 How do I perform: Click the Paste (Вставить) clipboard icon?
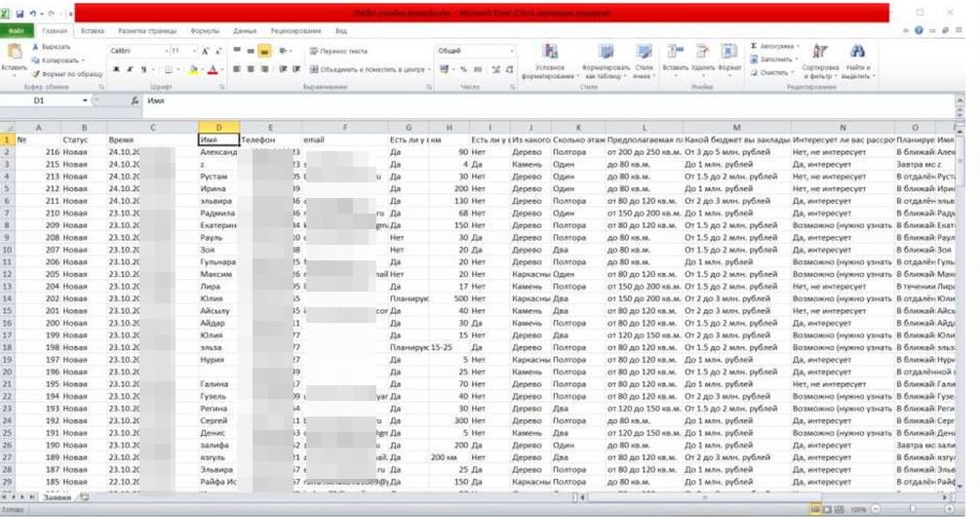coord(14,53)
